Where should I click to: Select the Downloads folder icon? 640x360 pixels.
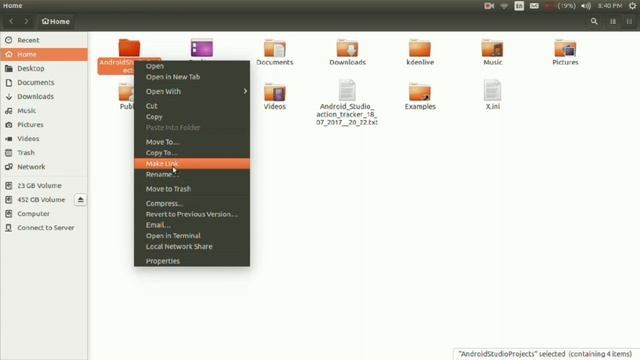[x=347, y=49]
